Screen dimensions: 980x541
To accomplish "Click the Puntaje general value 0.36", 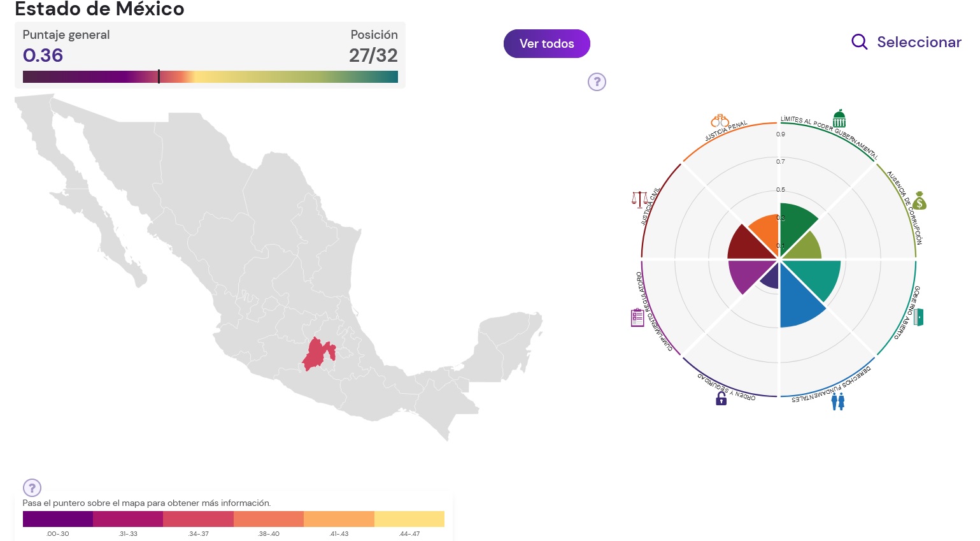I will point(43,55).
